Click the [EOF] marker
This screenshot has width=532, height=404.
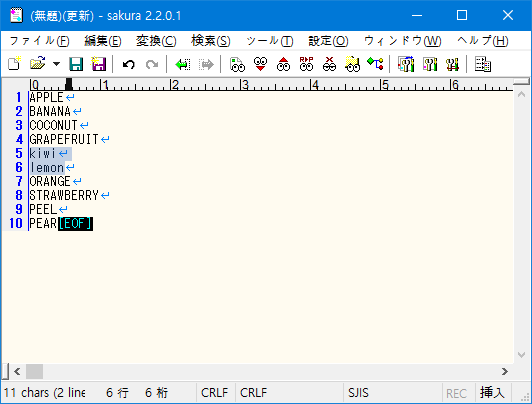coord(75,223)
